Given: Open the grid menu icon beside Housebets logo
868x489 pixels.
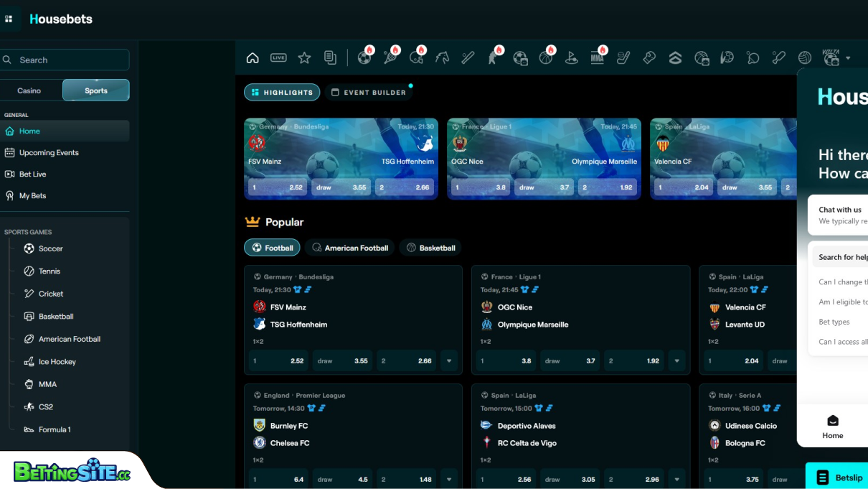Looking at the screenshot, I should tap(9, 19).
